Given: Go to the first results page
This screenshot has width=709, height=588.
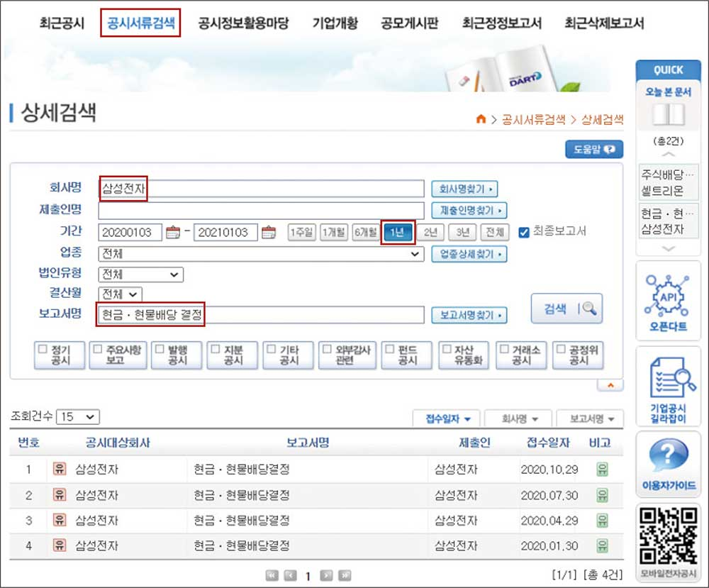Looking at the screenshot, I should [x=272, y=575].
